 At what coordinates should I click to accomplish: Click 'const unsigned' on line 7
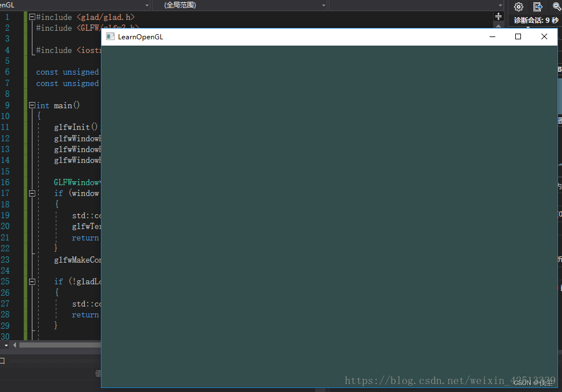pyautogui.click(x=67, y=84)
